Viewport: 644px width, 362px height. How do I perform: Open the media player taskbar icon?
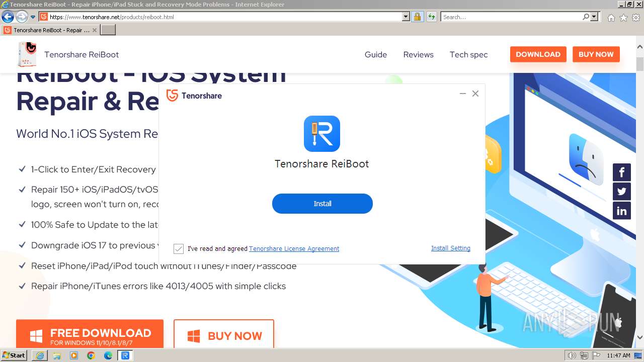[x=74, y=355]
